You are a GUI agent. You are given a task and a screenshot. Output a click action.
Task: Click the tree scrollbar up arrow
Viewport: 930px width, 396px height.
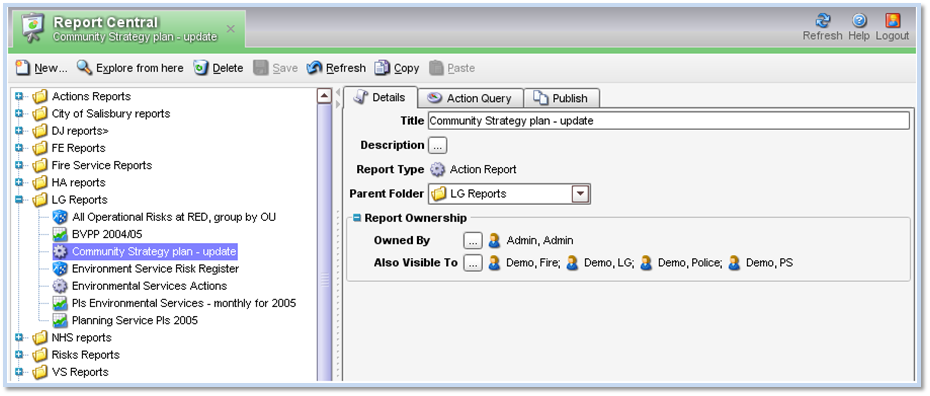[324, 96]
